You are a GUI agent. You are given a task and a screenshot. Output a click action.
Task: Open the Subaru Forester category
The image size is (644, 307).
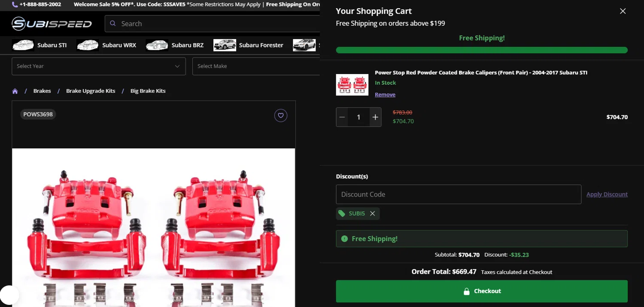(261, 45)
